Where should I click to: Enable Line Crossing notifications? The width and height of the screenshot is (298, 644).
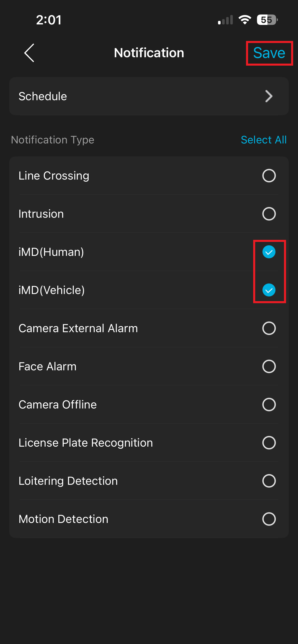pos(269,176)
